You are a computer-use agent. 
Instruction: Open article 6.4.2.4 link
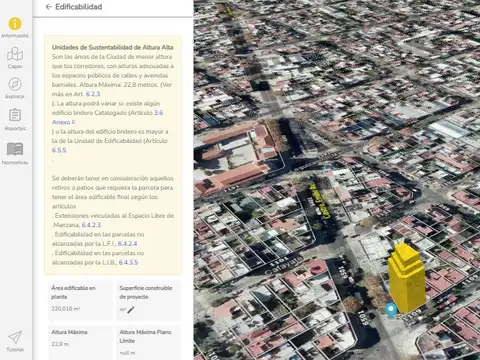click(127, 244)
